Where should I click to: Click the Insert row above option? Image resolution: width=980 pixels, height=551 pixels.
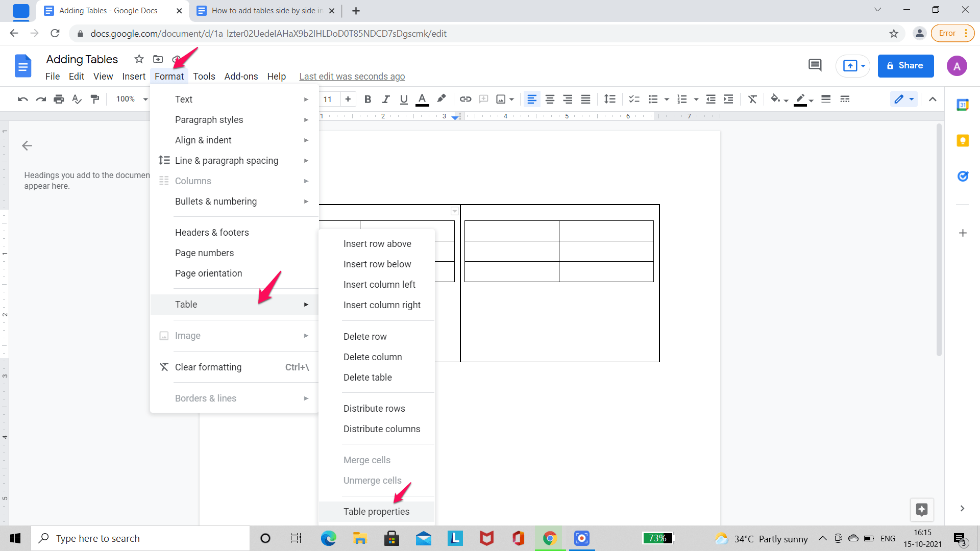377,243
